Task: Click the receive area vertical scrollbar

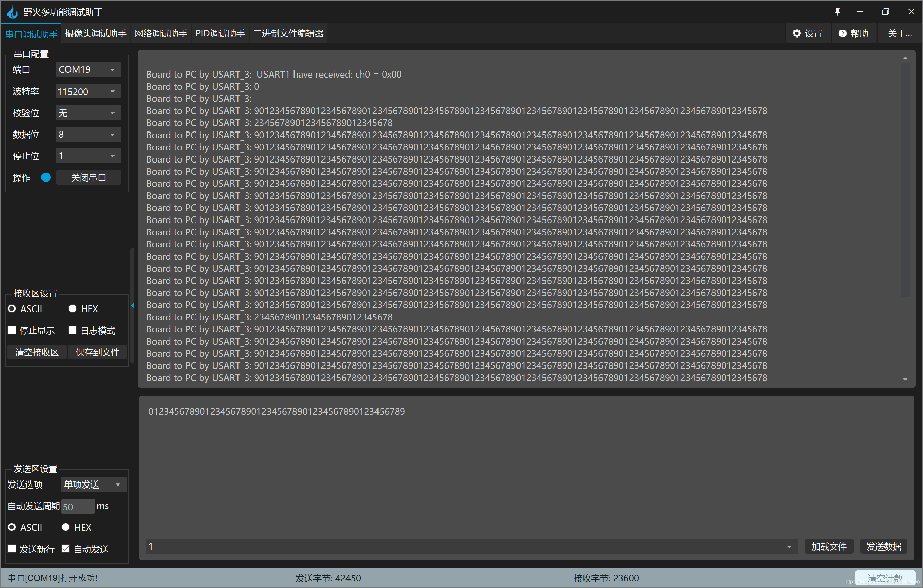Action: click(905, 180)
